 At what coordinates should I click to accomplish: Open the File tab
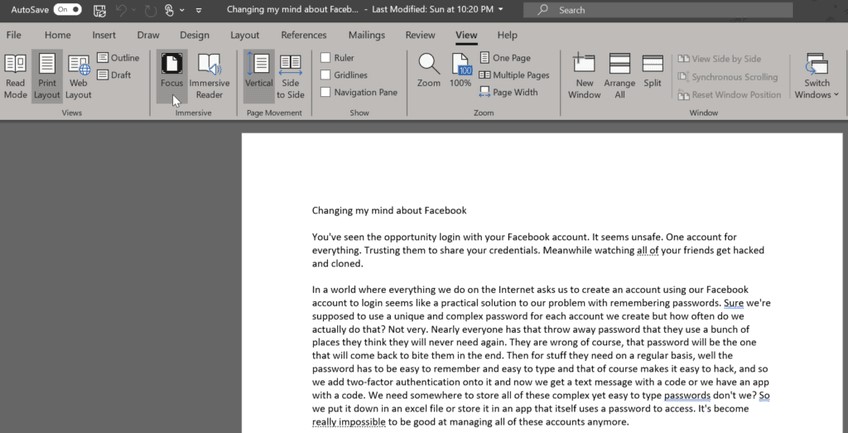pyautogui.click(x=14, y=35)
